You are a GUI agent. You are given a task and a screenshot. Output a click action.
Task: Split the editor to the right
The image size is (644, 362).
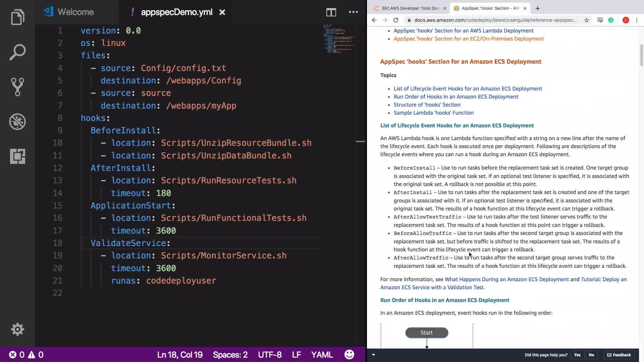point(331,12)
